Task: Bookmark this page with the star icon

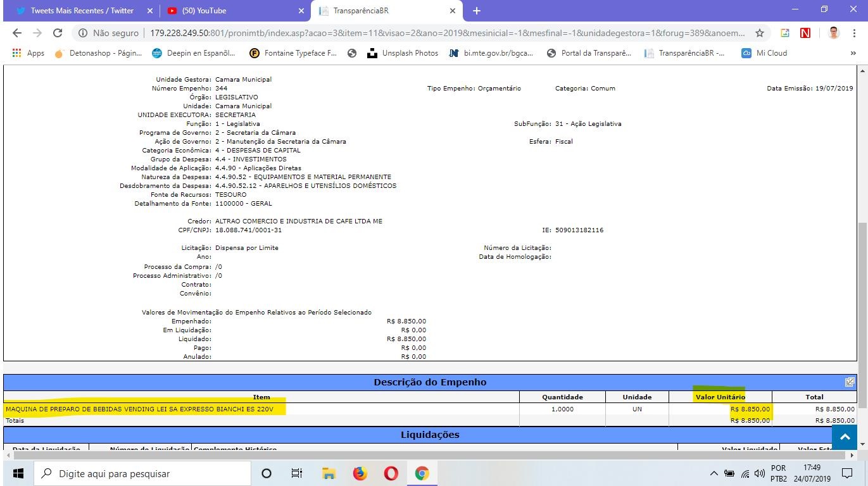Action: (x=760, y=33)
